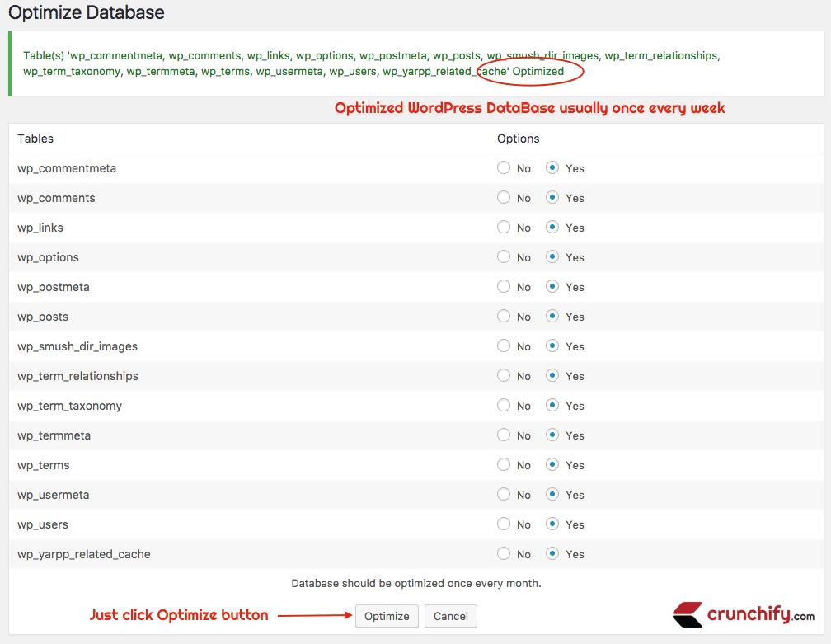Click the Optimize button

click(x=387, y=616)
